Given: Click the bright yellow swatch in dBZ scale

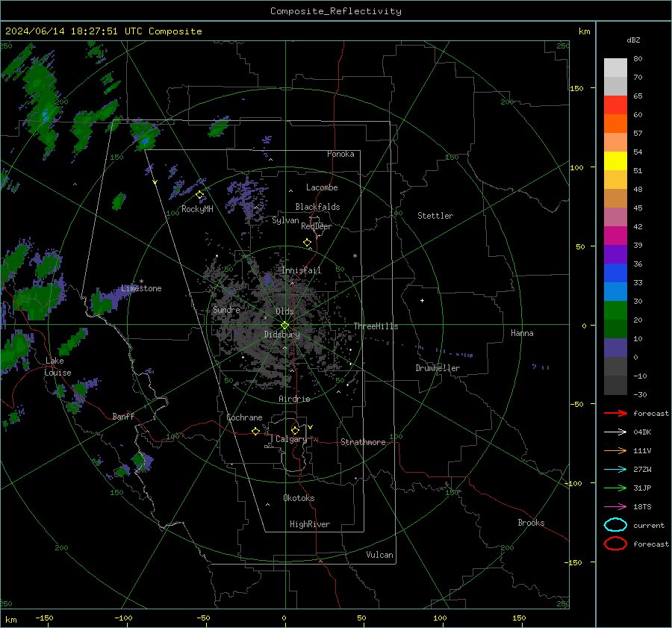Looking at the screenshot, I should tap(615, 161).
